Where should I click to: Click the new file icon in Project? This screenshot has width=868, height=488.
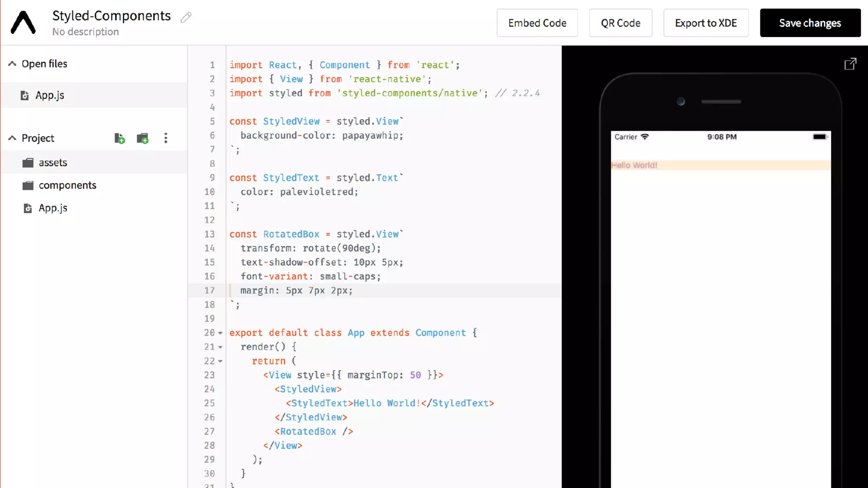click(120, 138)
